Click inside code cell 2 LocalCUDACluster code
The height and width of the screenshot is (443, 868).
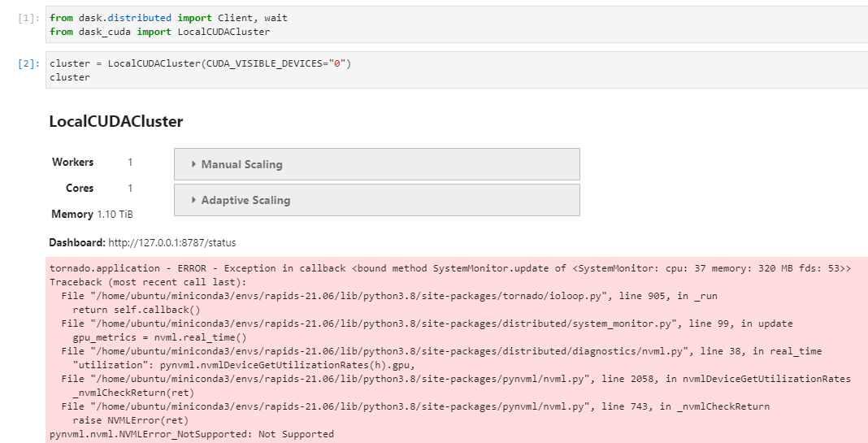(457, 71)
